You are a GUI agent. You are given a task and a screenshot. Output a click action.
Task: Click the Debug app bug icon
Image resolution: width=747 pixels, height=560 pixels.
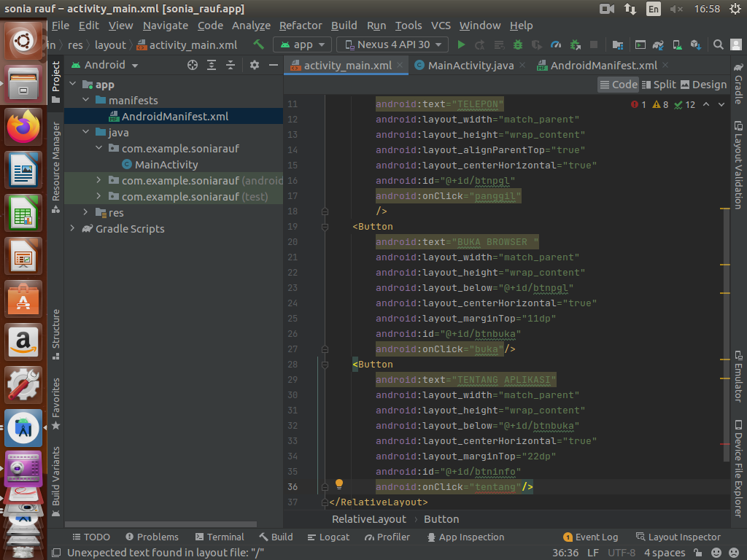pos(518,44)
